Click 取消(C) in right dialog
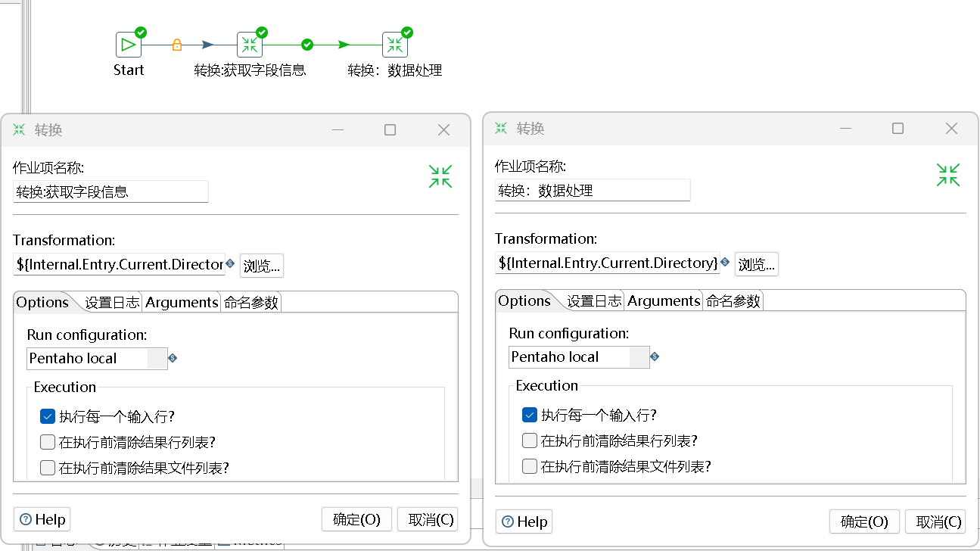 935,521
